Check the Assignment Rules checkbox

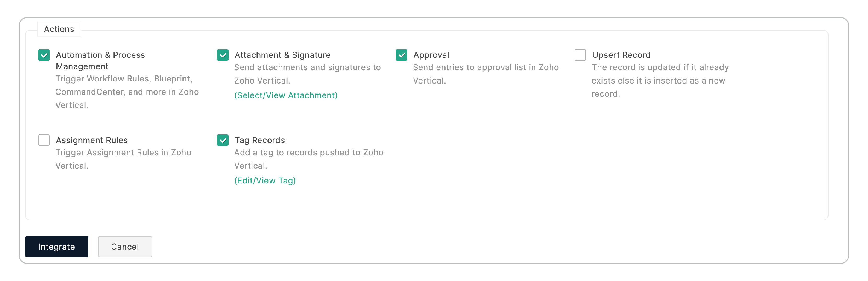coord(44,140)
